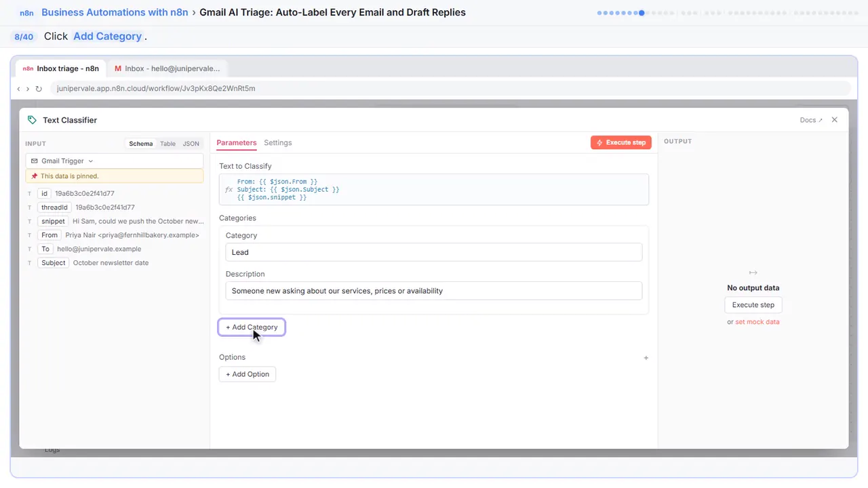Switch input view to JSON

(x=191, y=144)
